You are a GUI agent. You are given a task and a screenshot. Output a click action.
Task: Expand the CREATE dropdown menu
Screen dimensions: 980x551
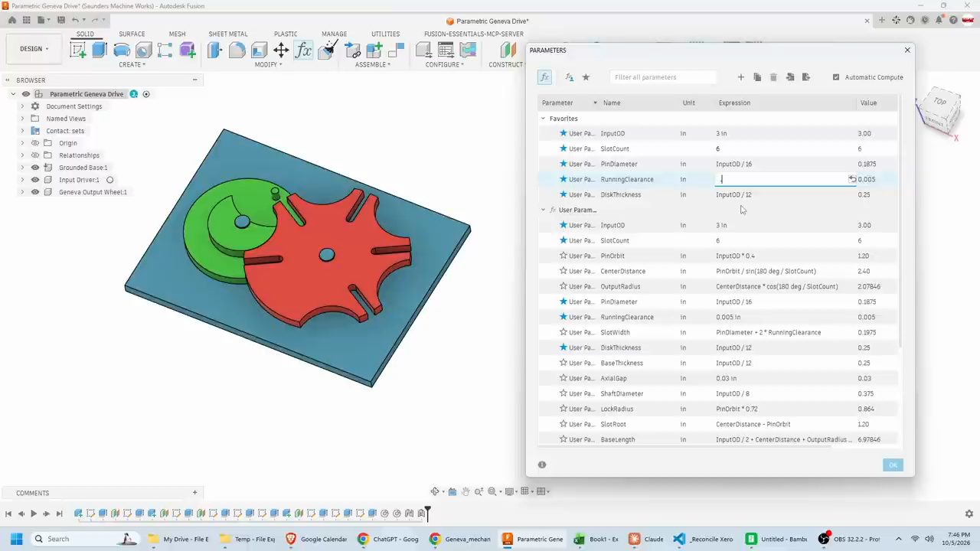[x=132, y=64]
